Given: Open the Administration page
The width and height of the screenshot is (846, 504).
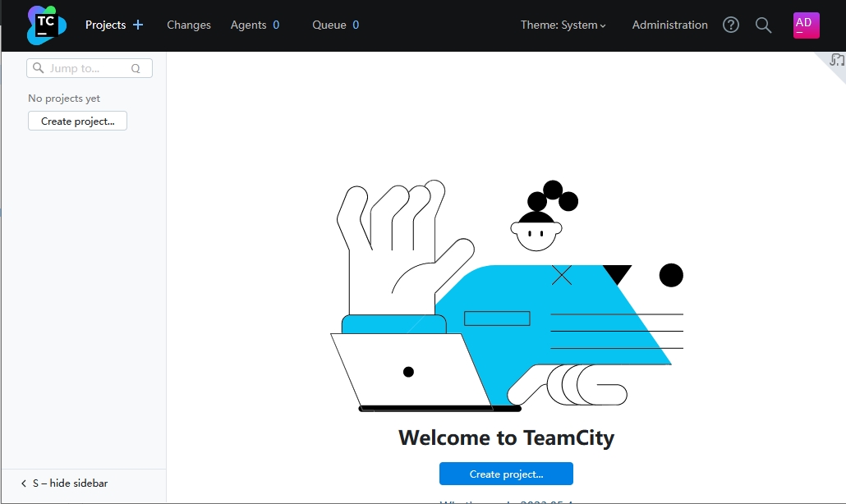Looking at the screenshot, I should tap(669, 25).
